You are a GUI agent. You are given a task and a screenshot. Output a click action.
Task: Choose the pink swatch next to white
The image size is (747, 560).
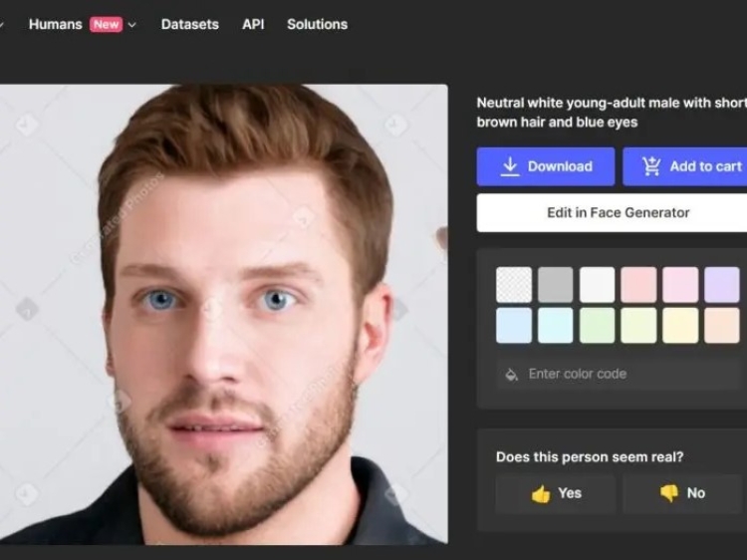tap(638, 284)
